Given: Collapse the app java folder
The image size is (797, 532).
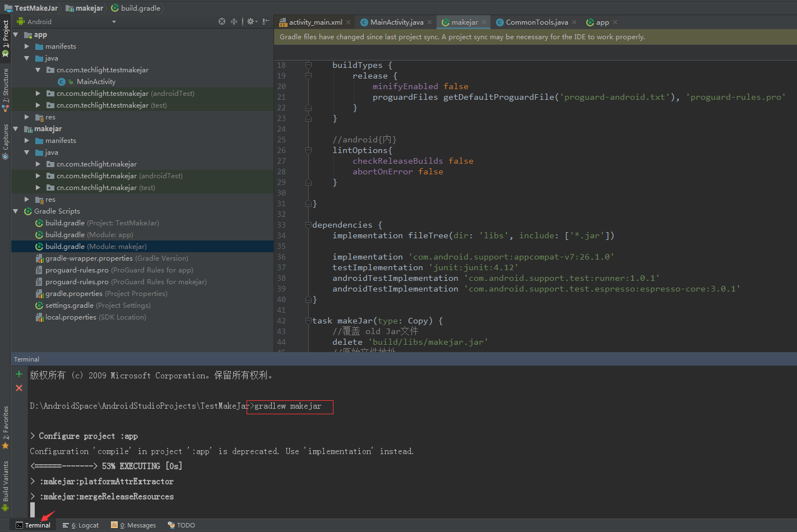Looking at the screenshot, I should click(x=27, y=58).
